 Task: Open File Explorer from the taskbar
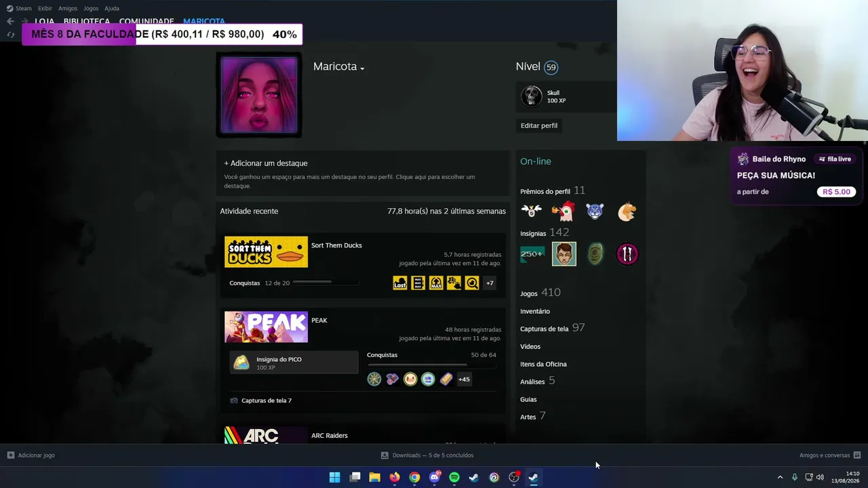tap(374, 477)
